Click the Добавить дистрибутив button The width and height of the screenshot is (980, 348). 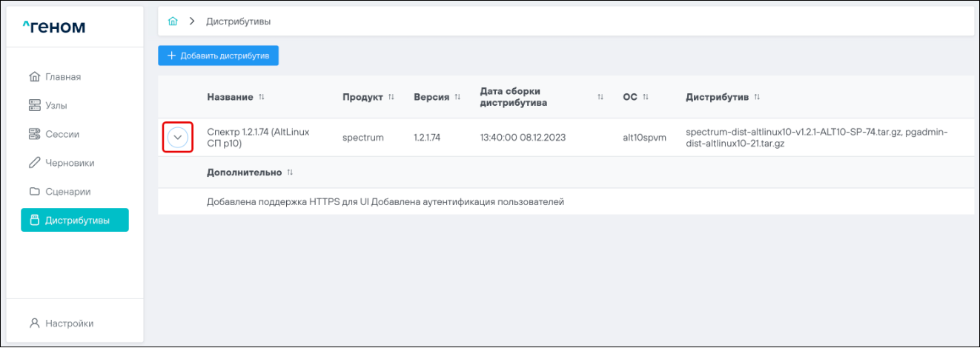coord(218,56)
